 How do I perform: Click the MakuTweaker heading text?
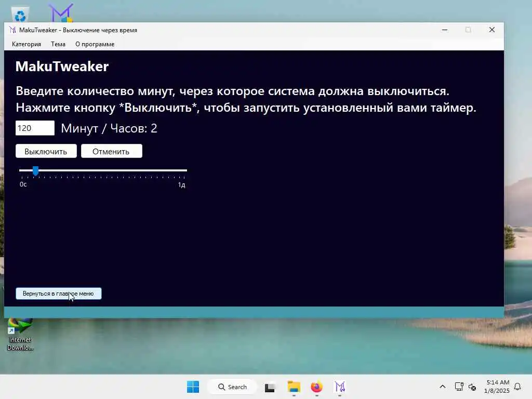pyautogui.click(x=62, y=66)
